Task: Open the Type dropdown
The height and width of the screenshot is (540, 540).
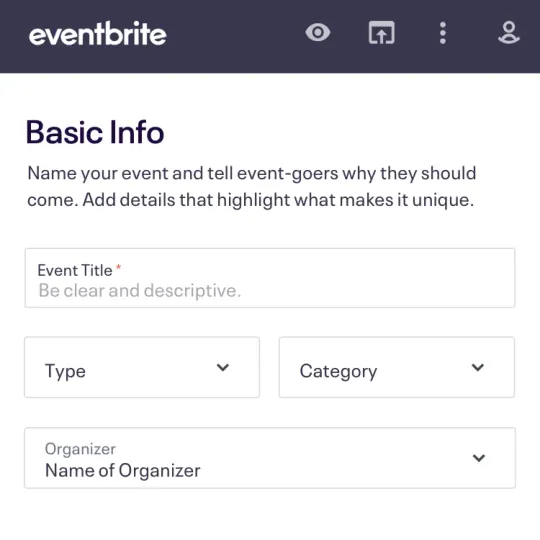Action: (142, 367)
